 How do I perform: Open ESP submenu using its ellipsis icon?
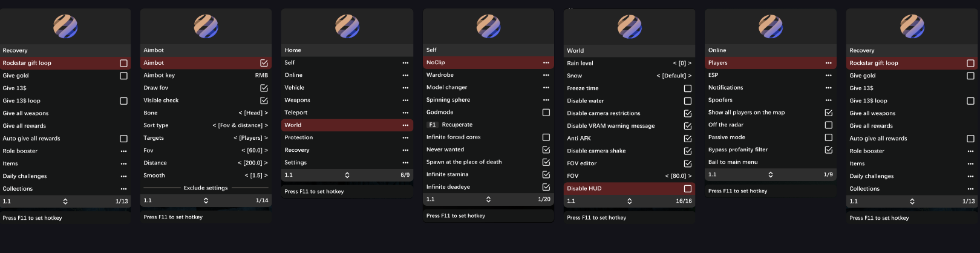(x=828, y=75)
